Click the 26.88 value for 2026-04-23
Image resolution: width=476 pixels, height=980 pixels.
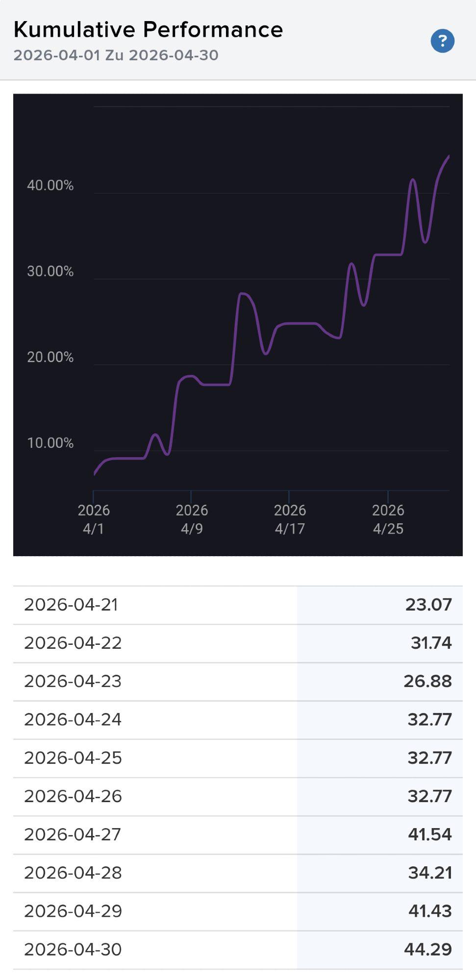(x=427, y=682)
